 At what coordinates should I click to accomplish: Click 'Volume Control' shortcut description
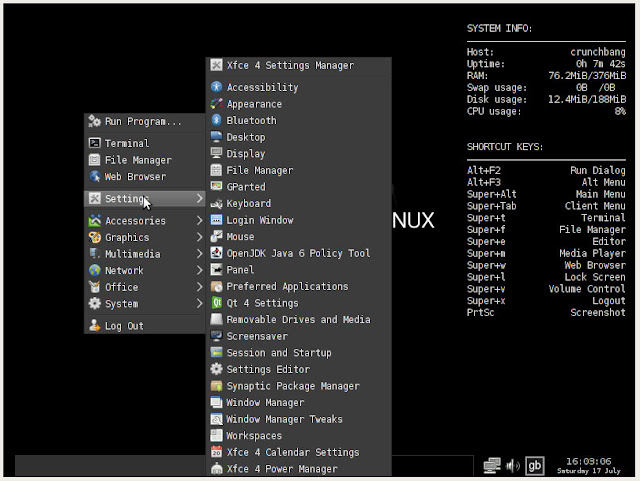(587, 289)
